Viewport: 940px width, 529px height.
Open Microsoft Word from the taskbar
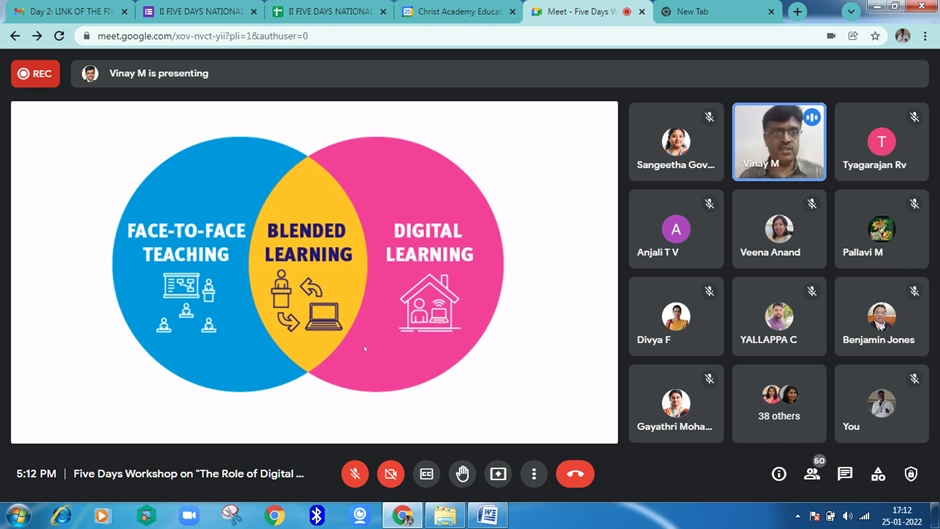point(488,515)
